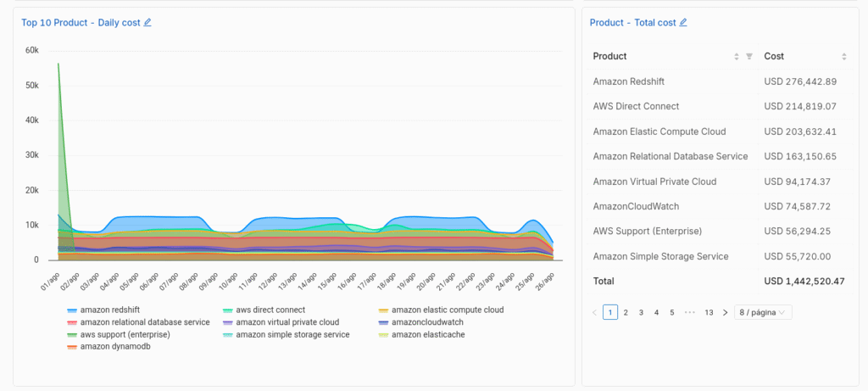Toggle amazon elasticache legend series

[421, 335]
